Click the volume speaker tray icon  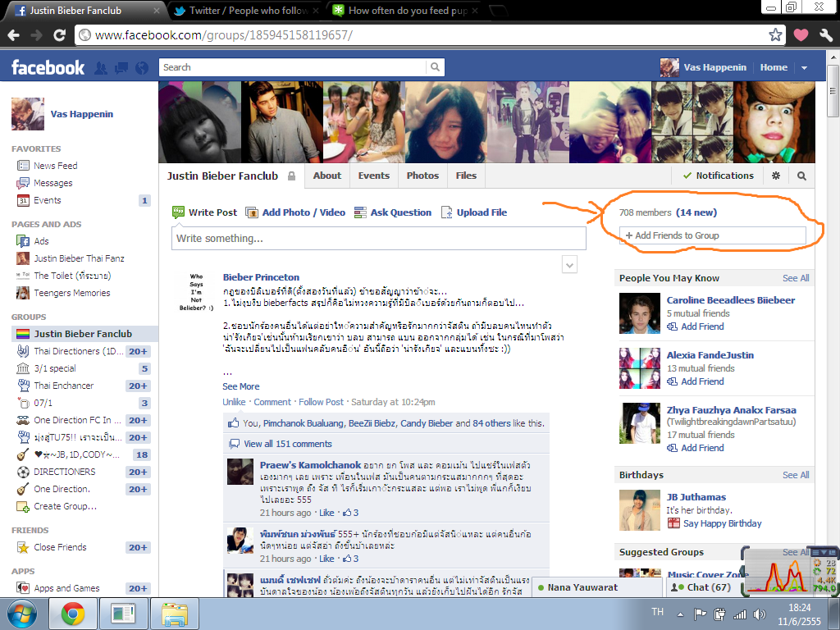(x=759, y=614)
